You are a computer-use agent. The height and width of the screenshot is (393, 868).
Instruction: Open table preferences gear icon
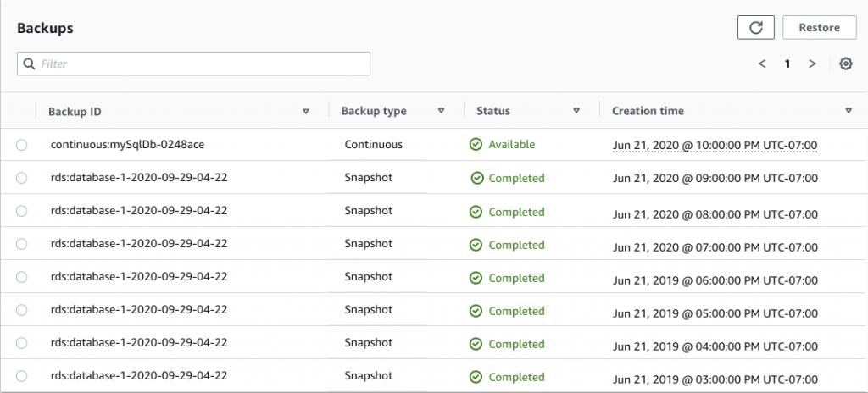tap(845, 64)
